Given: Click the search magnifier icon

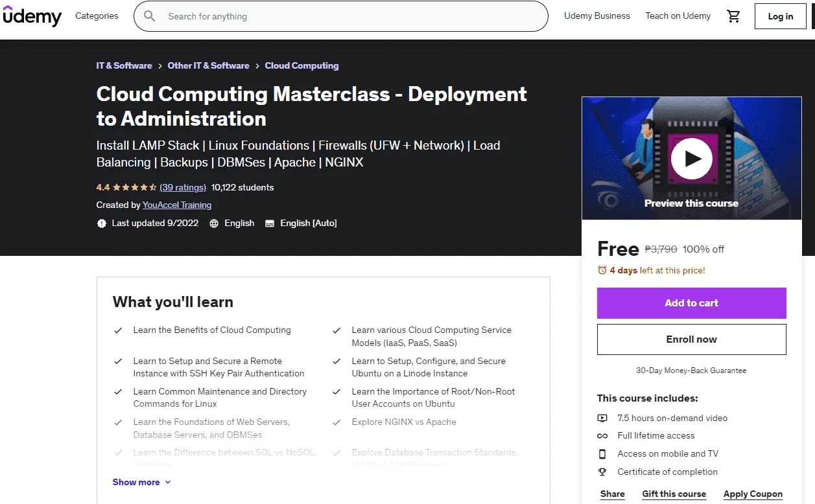Looking at the screenshot, I should tap(150, 16).
